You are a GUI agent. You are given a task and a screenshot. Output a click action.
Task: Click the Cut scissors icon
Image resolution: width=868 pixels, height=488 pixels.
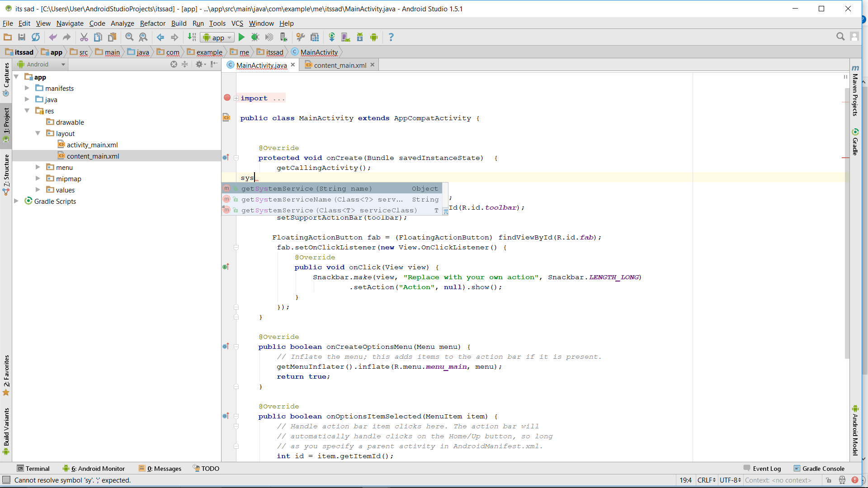click(84, 38)
